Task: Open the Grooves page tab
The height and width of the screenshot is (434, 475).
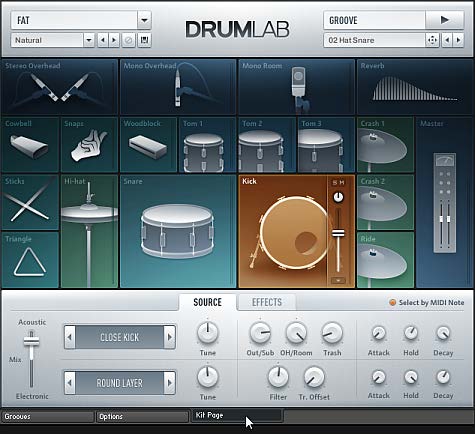Action: (x=48, y=416)
